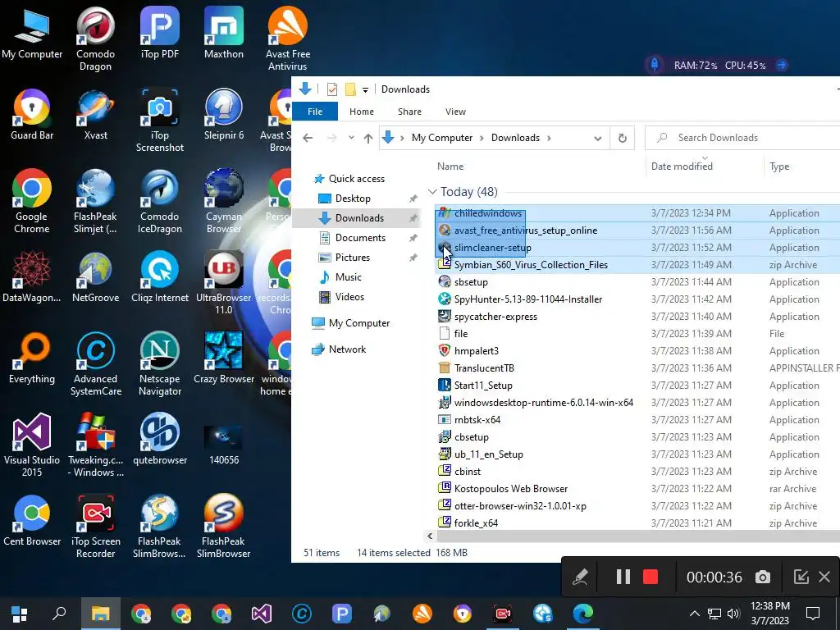Select the NetGroove desktop icon

point(95,277)
